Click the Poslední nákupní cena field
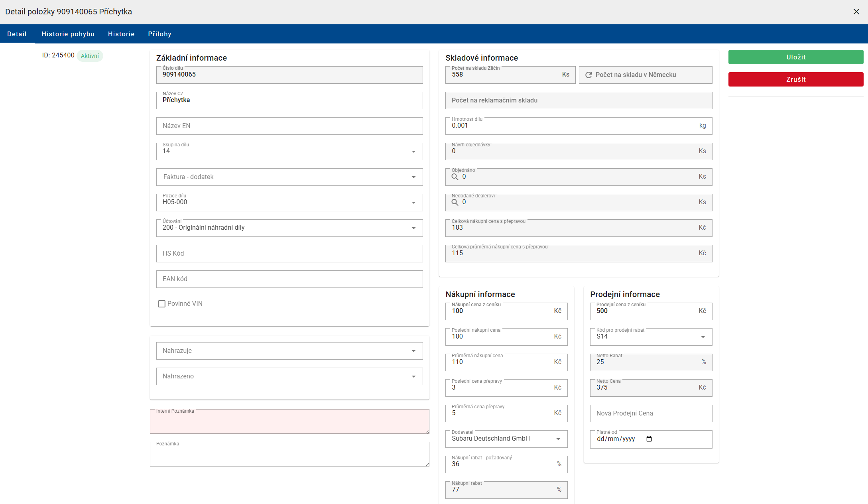868x504 pixels. (506, 337)
